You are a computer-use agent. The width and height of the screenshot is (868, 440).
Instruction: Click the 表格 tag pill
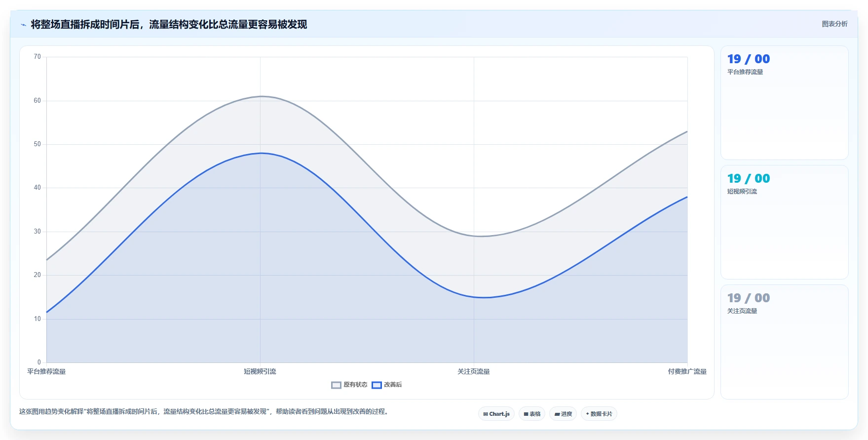click(532, 414)
